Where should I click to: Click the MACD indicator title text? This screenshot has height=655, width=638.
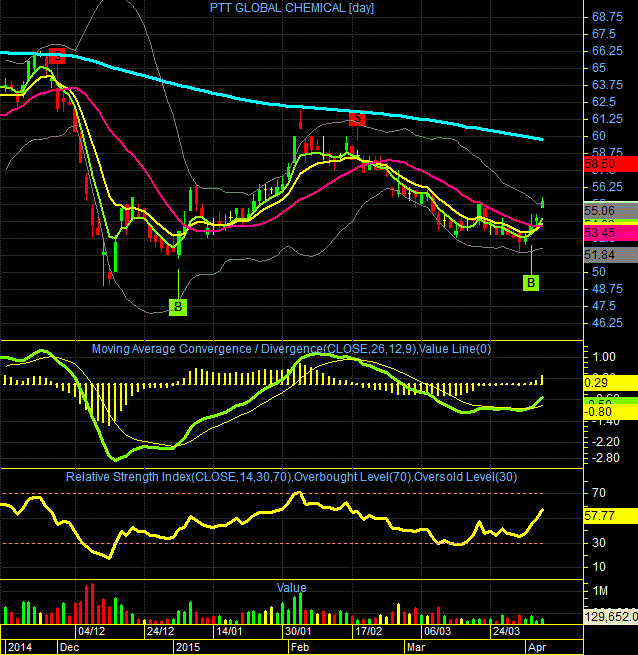(x=292, y=349)
